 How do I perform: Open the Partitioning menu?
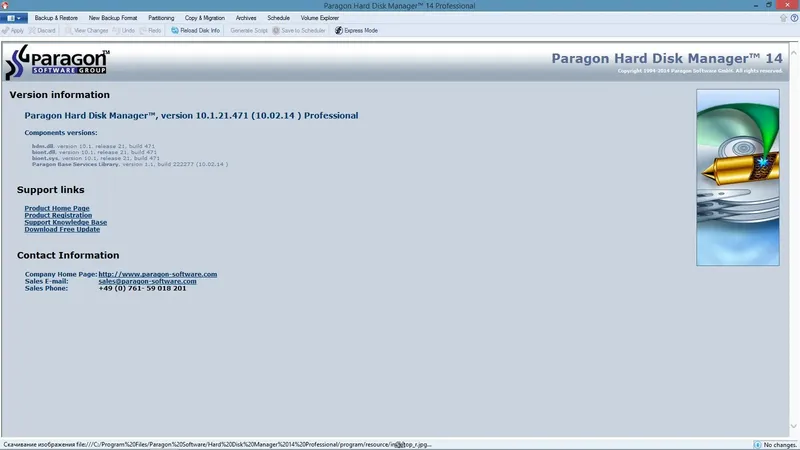161,18
